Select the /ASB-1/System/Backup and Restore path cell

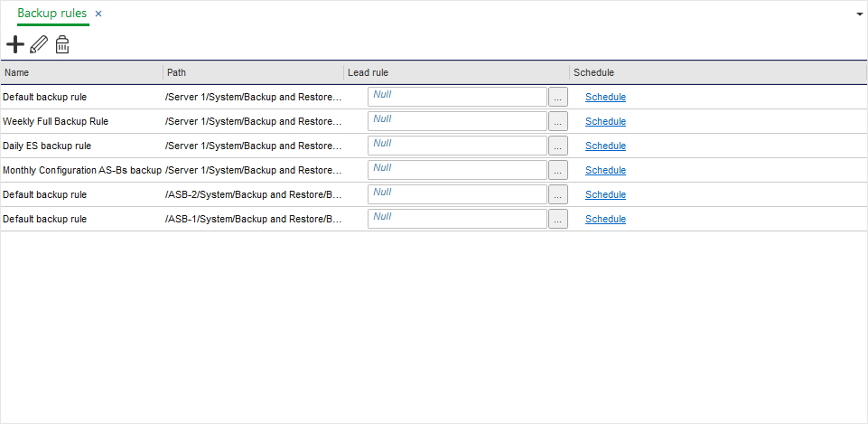[254, 219]
